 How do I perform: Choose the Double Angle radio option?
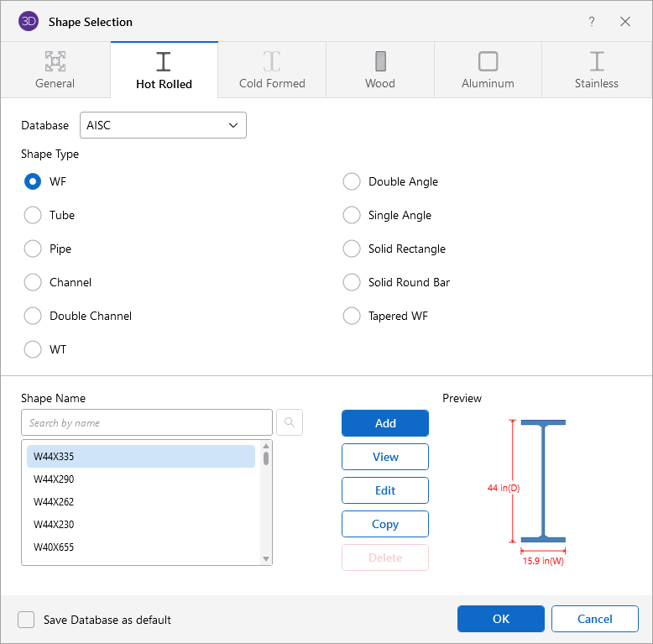click(x=352, y=181)
